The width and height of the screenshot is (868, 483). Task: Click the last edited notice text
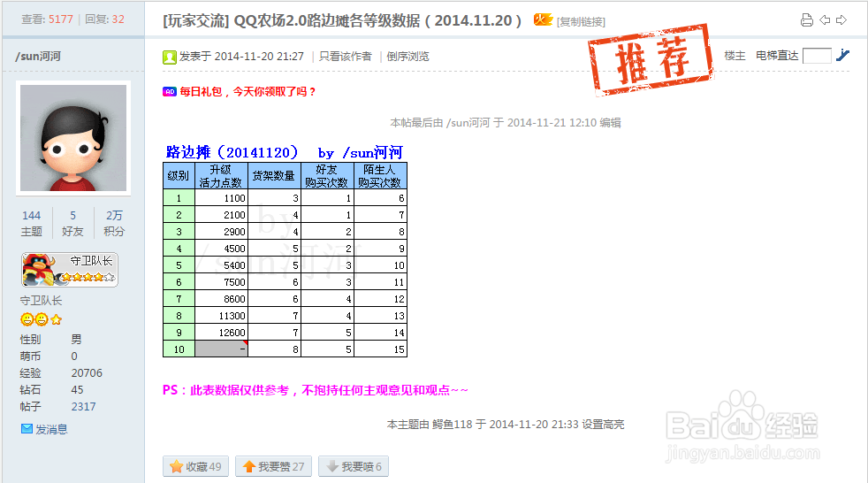click(x=506, y=122)
